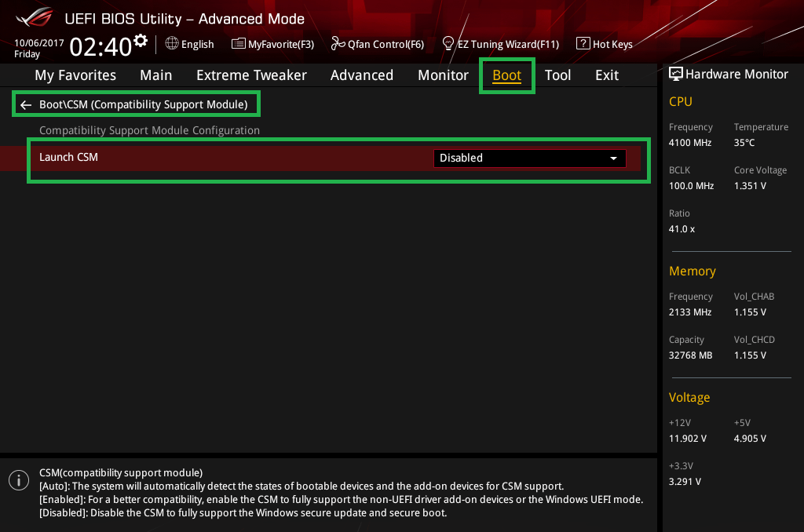Click memory capacity value 32768 MB
The image size is (804, 532).
[x=690, y=355]
